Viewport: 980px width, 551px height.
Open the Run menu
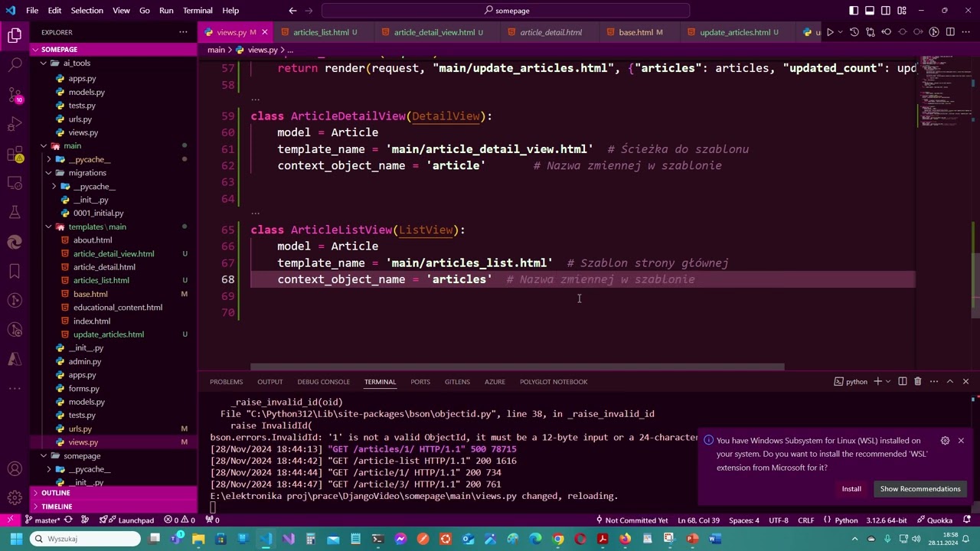pyautogui.click(x=166, y=11)
